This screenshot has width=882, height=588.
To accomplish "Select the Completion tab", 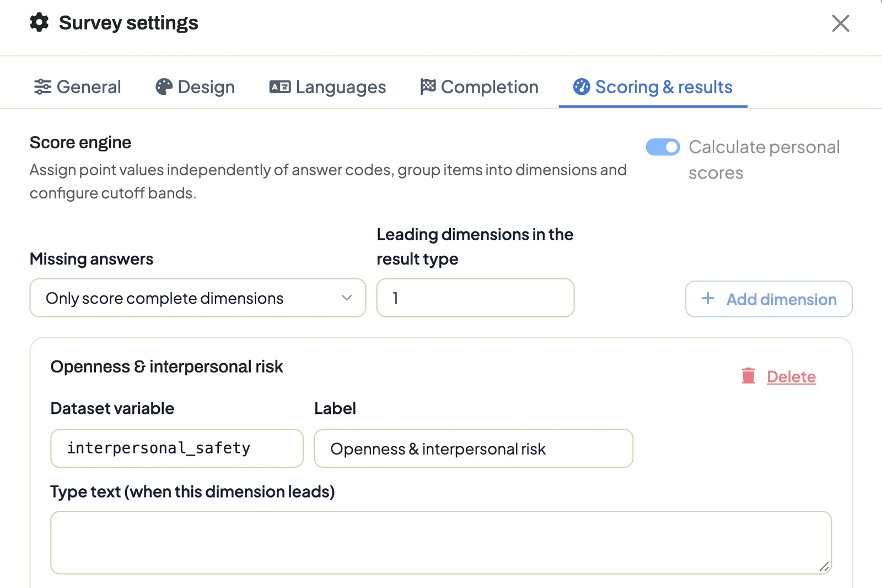I will coord(479,87).
